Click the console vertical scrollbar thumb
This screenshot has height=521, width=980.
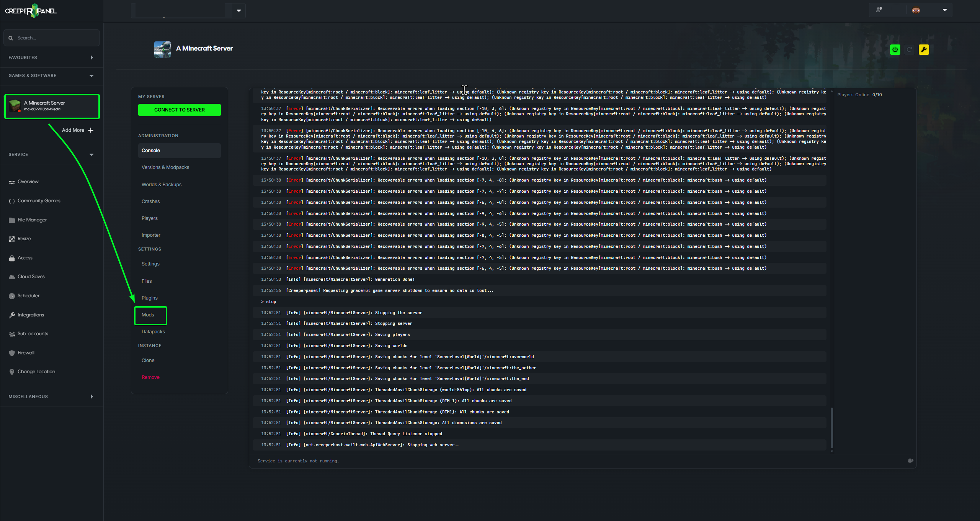click(831, 428)
